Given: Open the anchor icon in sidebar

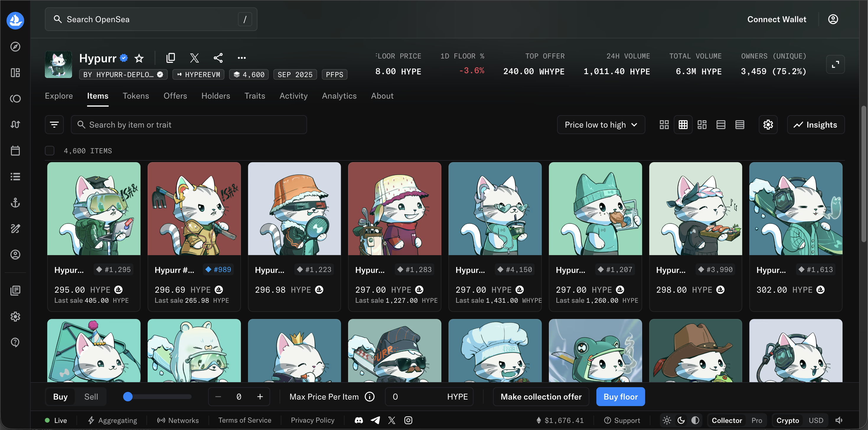Looking at the screenshot, I should tap(15, 203).
